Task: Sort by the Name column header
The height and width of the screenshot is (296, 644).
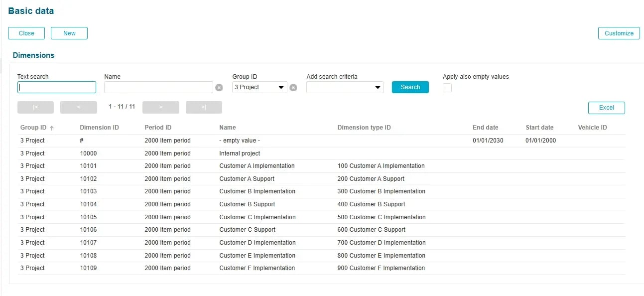Action: tap(227, 128)
